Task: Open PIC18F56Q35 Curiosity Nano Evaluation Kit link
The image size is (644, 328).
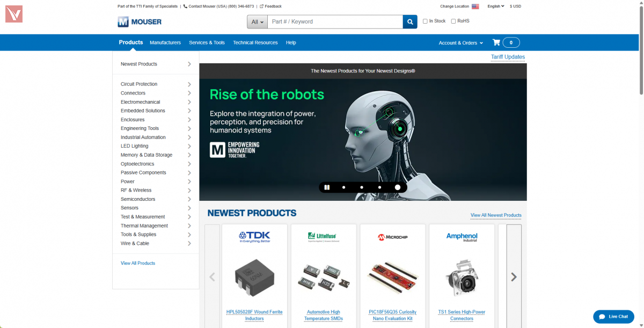Action: click(x=393, y=315)
